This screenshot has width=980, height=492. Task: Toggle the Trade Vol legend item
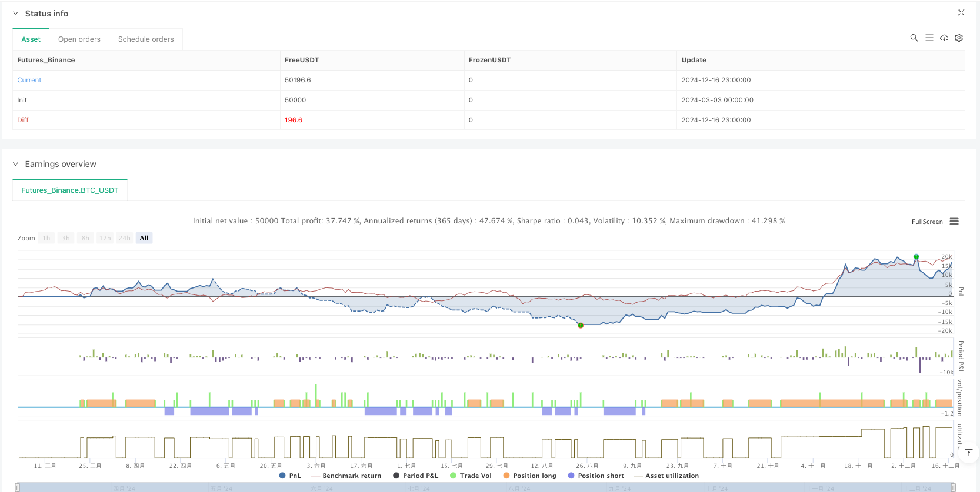pyautogui.click(x=471, y=476)
